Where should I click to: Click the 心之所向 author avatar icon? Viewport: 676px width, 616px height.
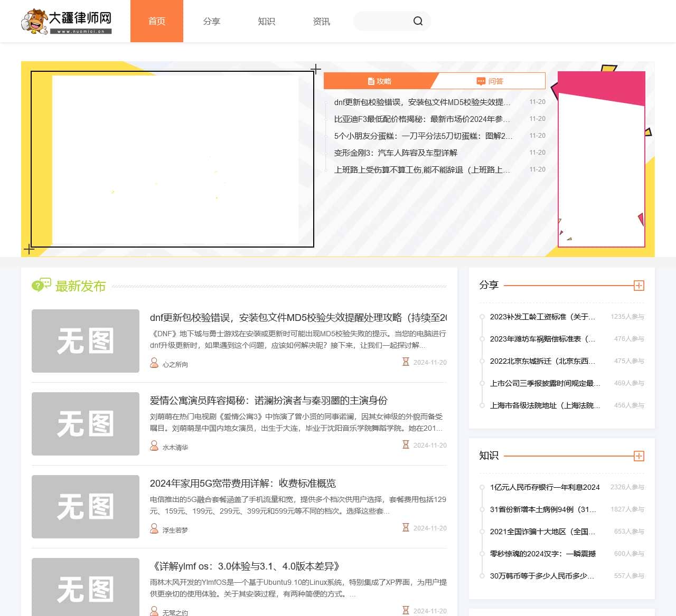[x=154, y=363]
